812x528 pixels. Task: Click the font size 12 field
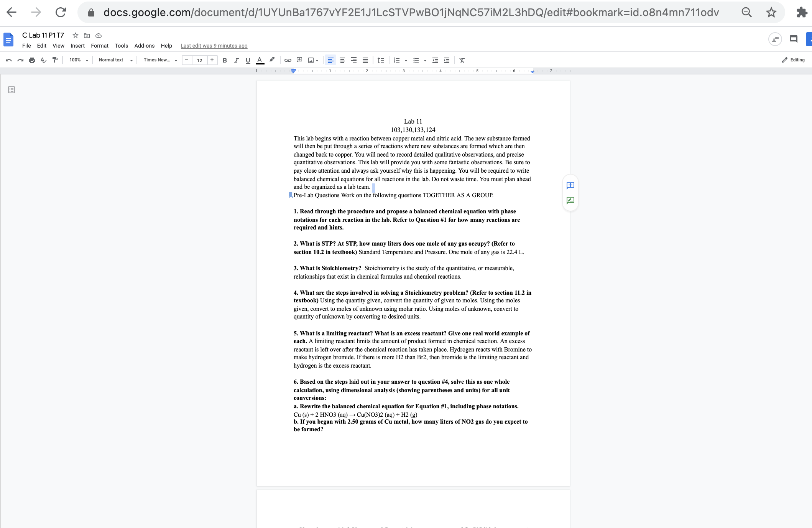[199, 60]
